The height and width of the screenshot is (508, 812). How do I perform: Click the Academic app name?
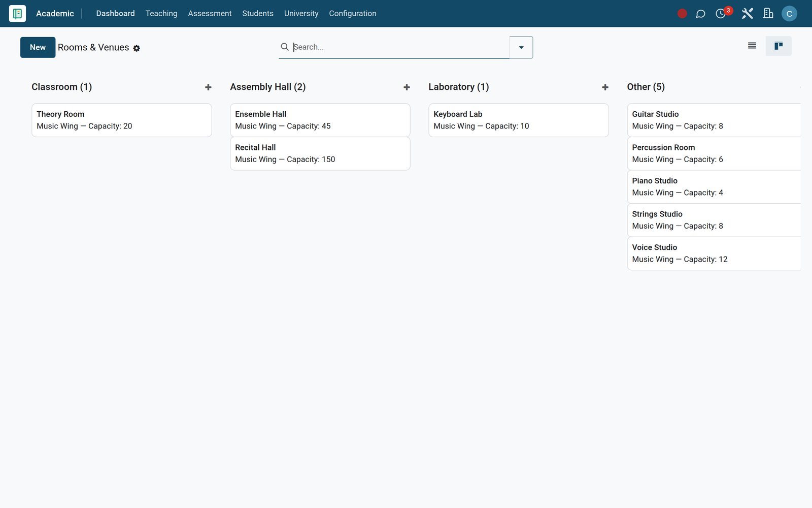[55, 13]
